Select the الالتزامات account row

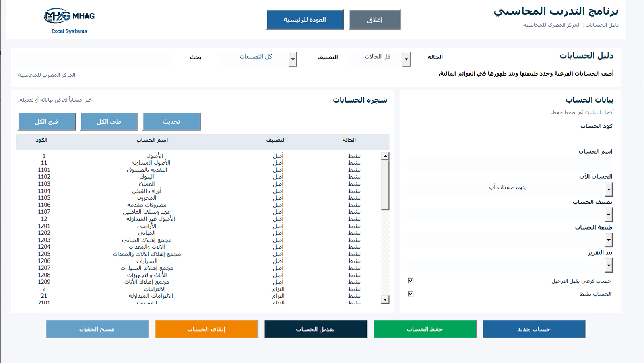[199, 289]
